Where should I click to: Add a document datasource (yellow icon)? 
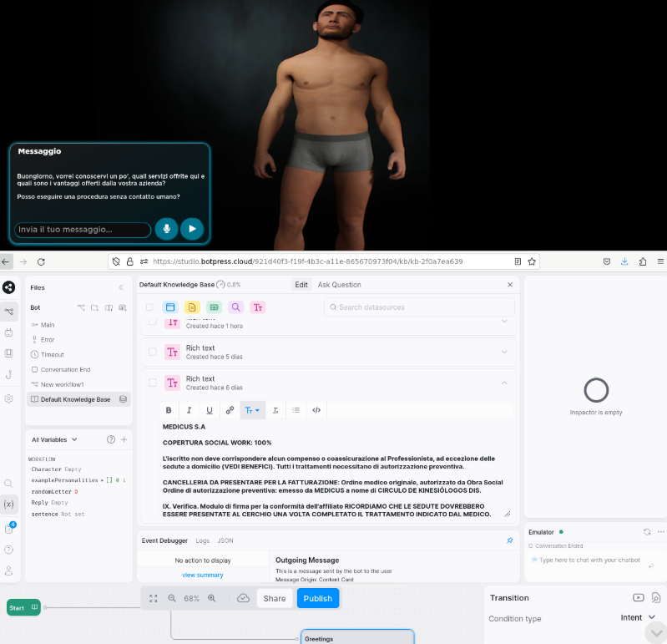[192, 307]
